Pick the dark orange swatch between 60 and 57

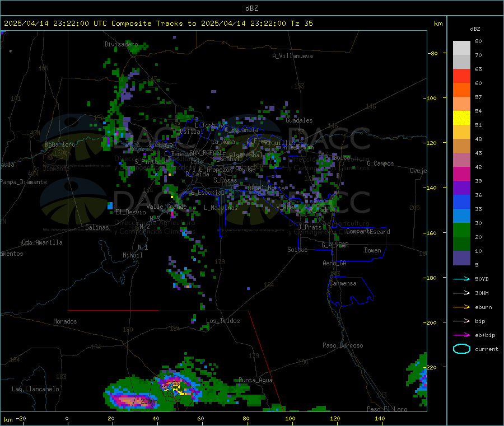(x=461, y=90)
